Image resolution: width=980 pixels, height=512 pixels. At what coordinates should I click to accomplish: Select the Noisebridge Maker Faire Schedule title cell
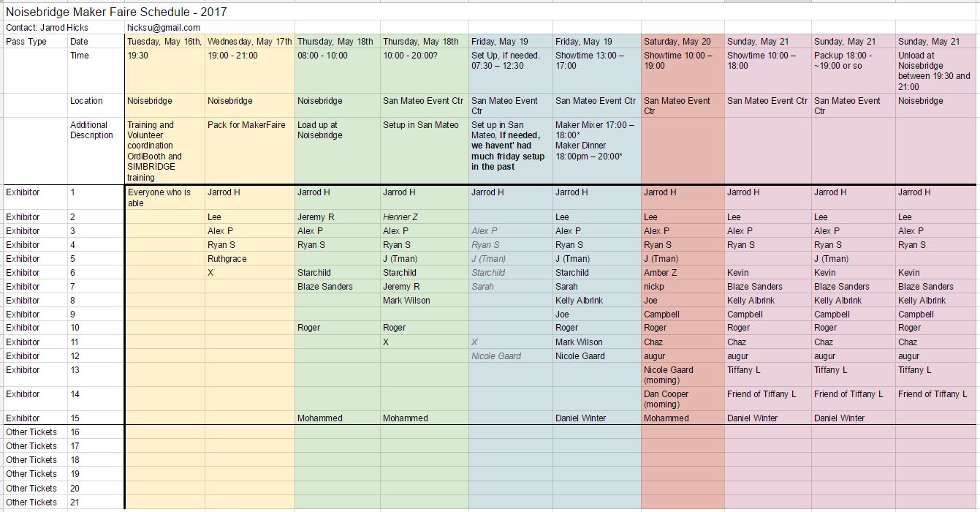point(116,12)
